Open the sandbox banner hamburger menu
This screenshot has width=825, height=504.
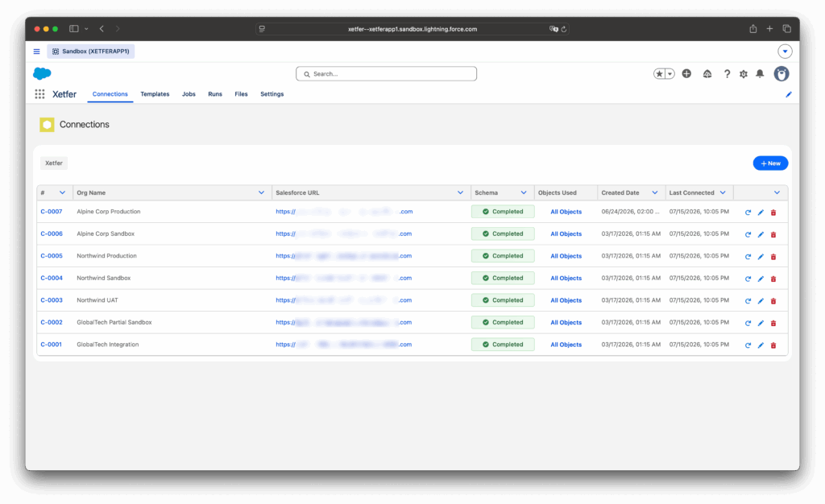[x=36, y=52]
